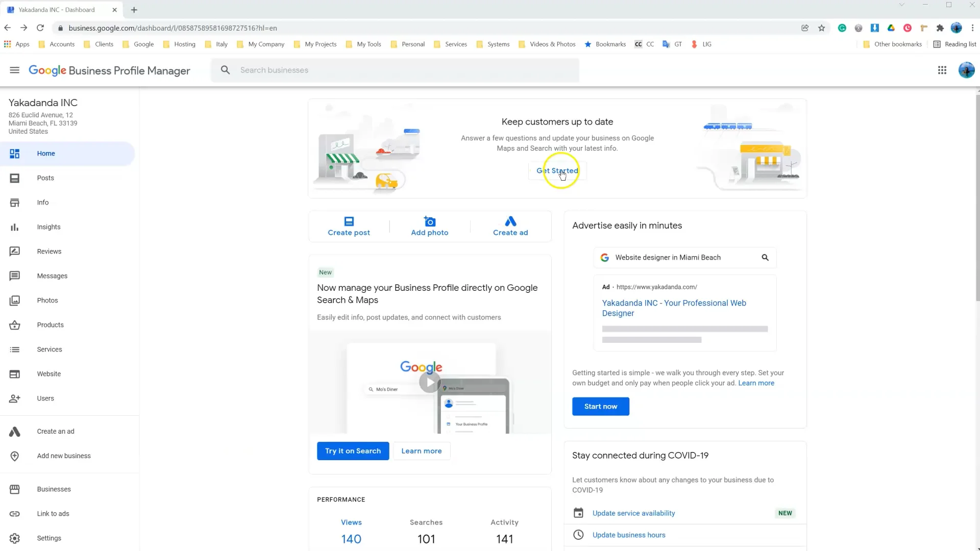Open the account profile avatar
The height and width of the screenshot is (551, 980).
tap(966, 70)
